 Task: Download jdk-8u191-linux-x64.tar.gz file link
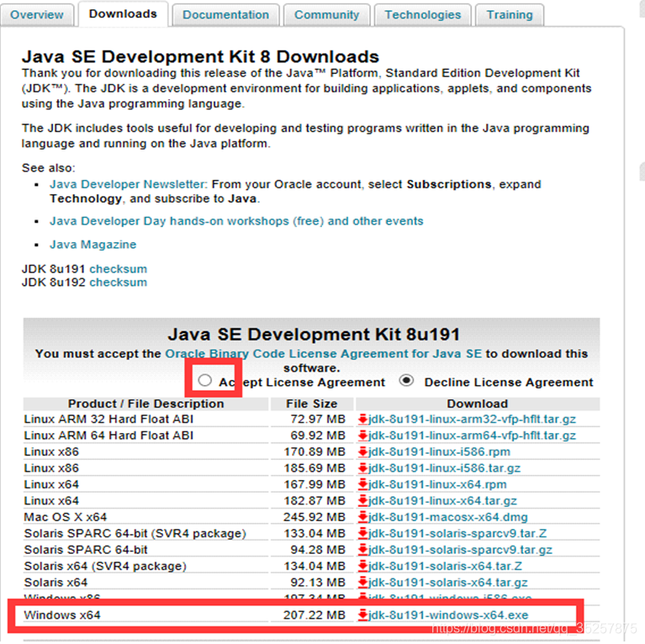pos(442,501)
